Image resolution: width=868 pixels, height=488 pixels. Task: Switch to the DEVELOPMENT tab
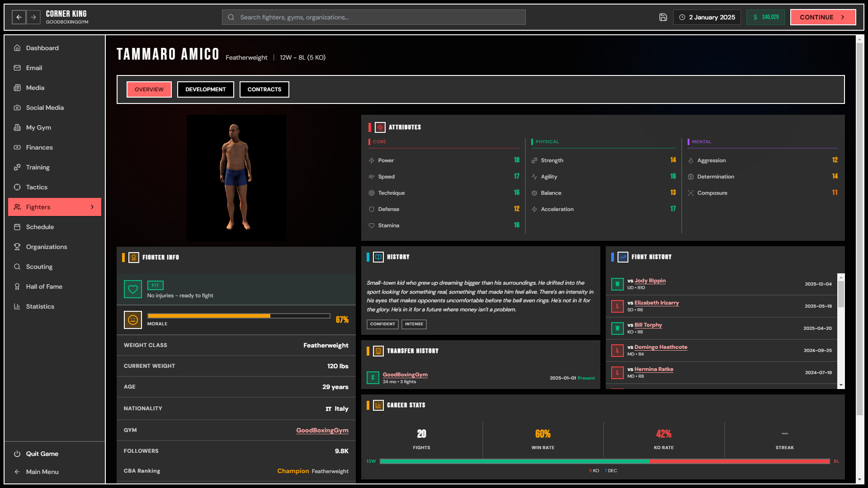(x=206, y=89)
